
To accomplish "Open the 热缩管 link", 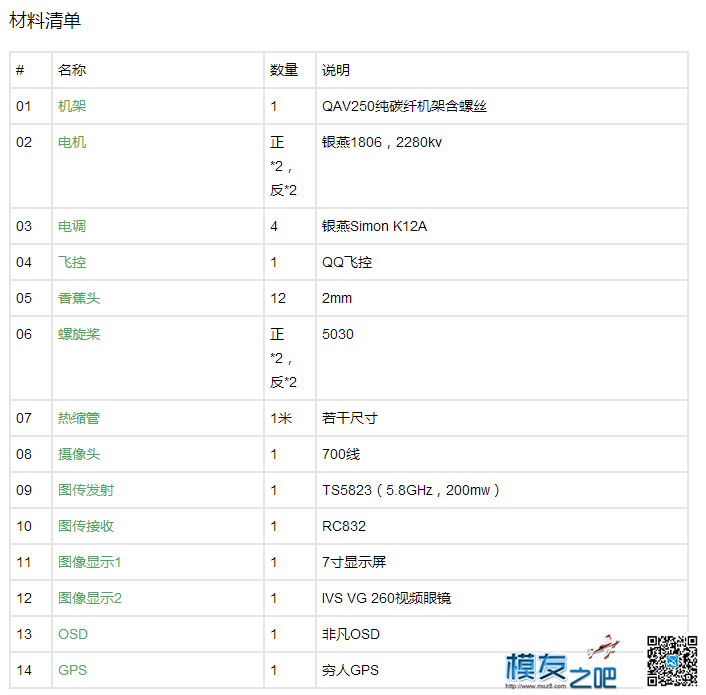I will 79,418.
